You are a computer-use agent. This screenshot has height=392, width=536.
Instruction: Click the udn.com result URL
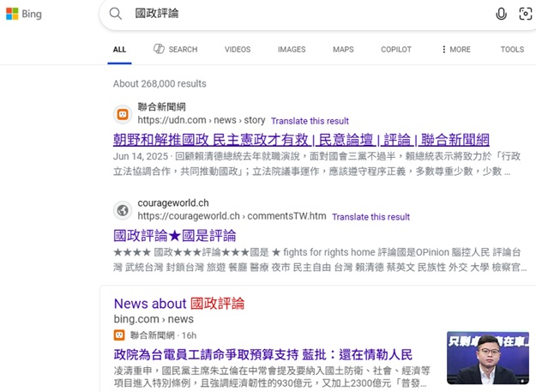pos(202,120)
